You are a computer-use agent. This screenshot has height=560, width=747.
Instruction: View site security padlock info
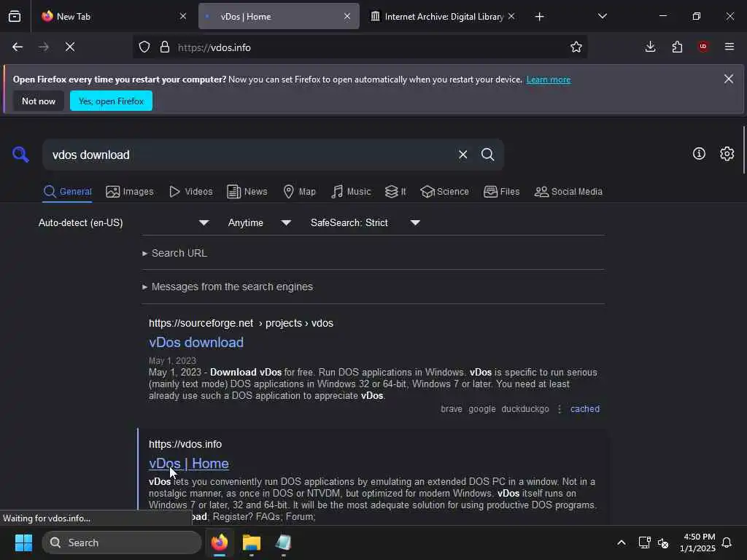click(165, 47)
